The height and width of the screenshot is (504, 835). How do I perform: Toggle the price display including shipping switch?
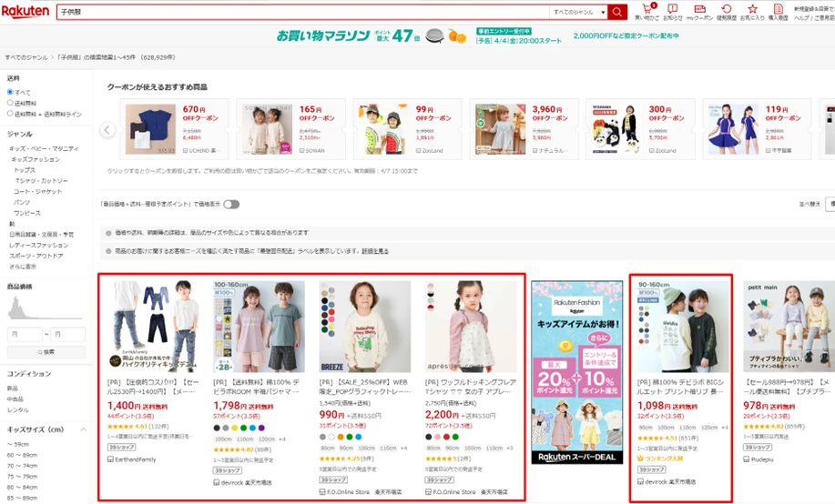231,205
